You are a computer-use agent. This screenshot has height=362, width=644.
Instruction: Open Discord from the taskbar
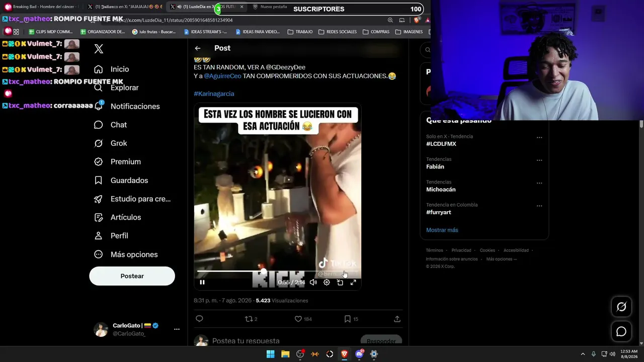(x=359, y=354)
